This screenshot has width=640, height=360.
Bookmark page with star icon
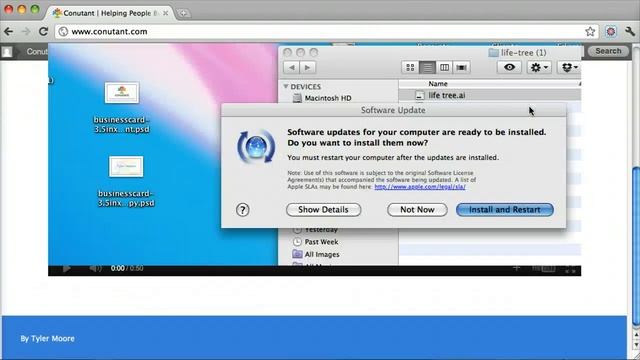coord(590,31)
